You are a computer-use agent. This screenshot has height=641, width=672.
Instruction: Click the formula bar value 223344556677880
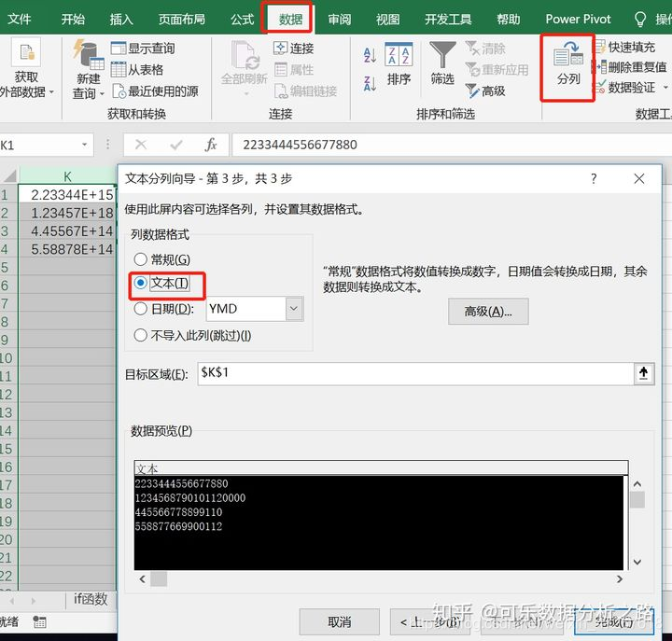(x=300, y=145)
